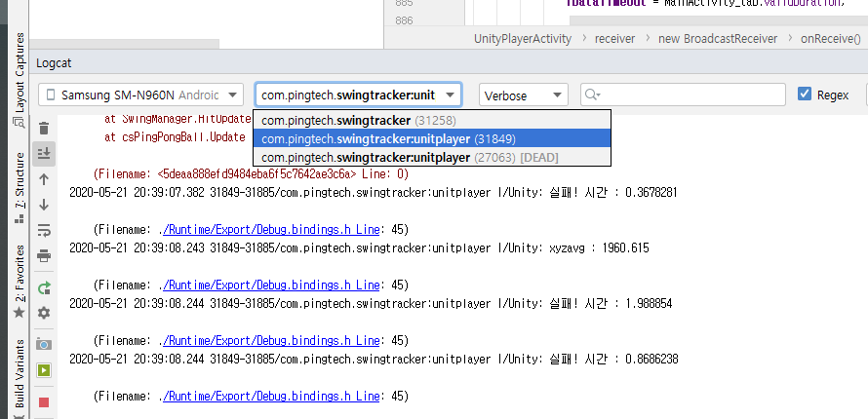Click the trash icon to clear logcat
The width and height of the screenshot is (868, 419).
click(44, 129)
